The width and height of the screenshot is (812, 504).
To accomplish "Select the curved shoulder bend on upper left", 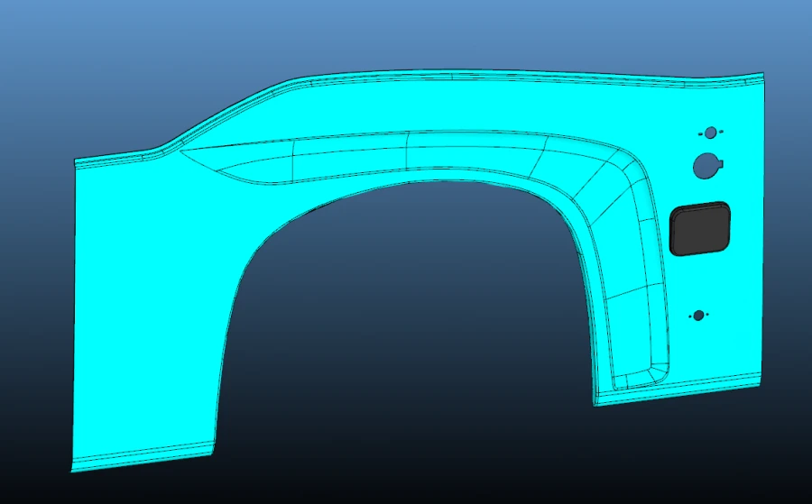I will 226,113.
